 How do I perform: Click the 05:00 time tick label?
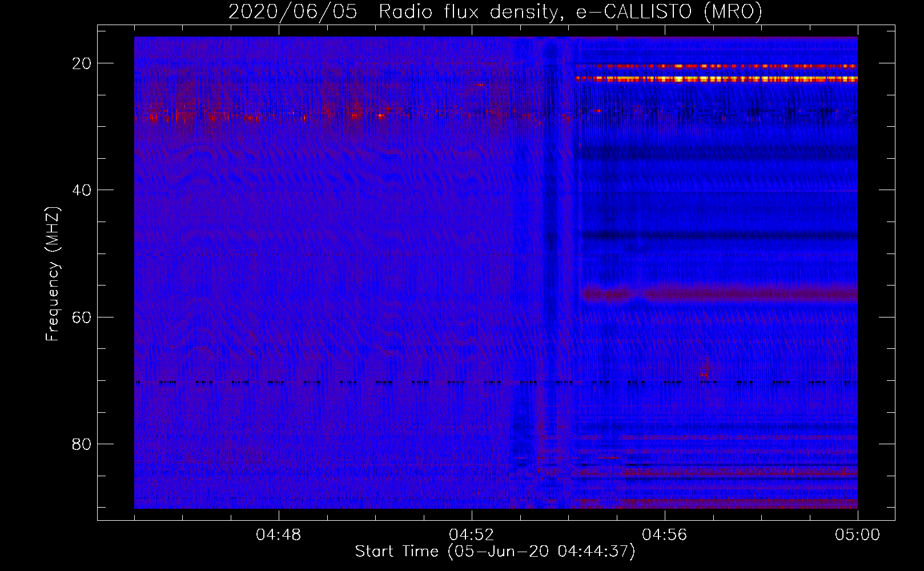(858, 535)
